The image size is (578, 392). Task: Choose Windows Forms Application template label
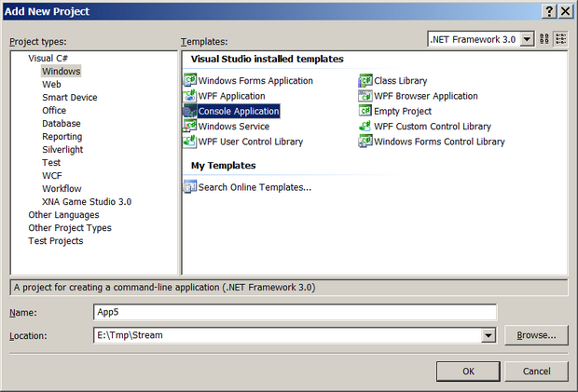point(255,81)
